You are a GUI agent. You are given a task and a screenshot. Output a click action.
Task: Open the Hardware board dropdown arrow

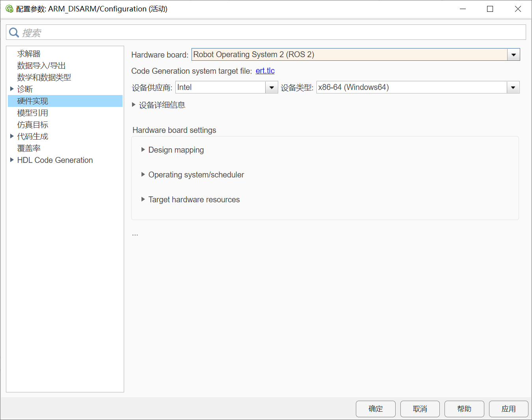513,55
